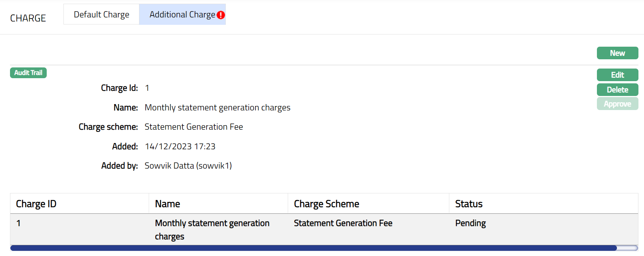This screenshot has width=644, height=256.
Task: Click the CHARGE section heading
Action: point(28,18)
